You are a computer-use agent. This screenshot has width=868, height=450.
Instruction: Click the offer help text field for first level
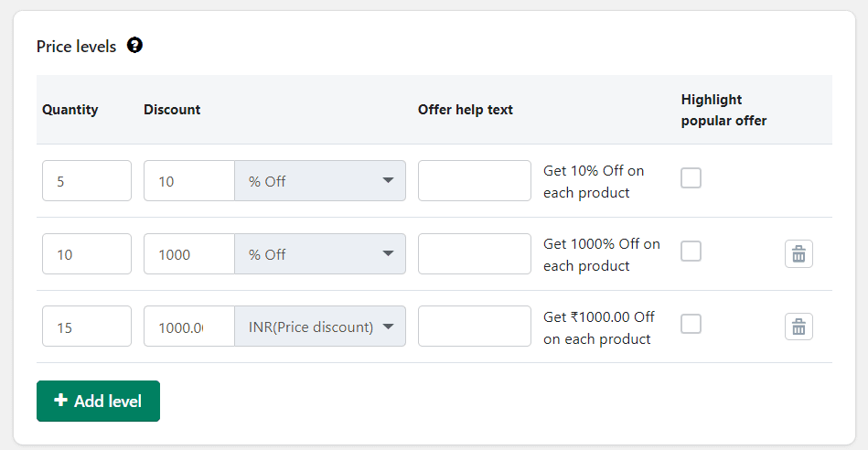pyautogui.click(x=475, y=181)
